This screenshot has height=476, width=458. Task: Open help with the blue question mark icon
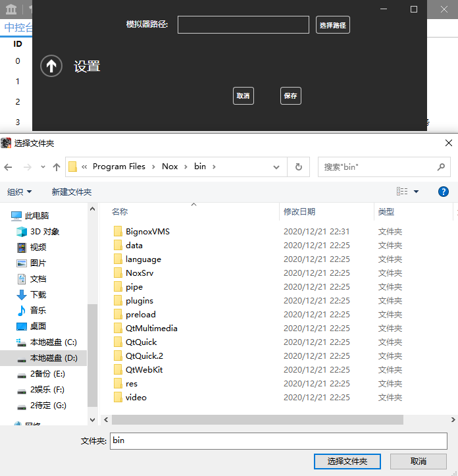(444, 192)
